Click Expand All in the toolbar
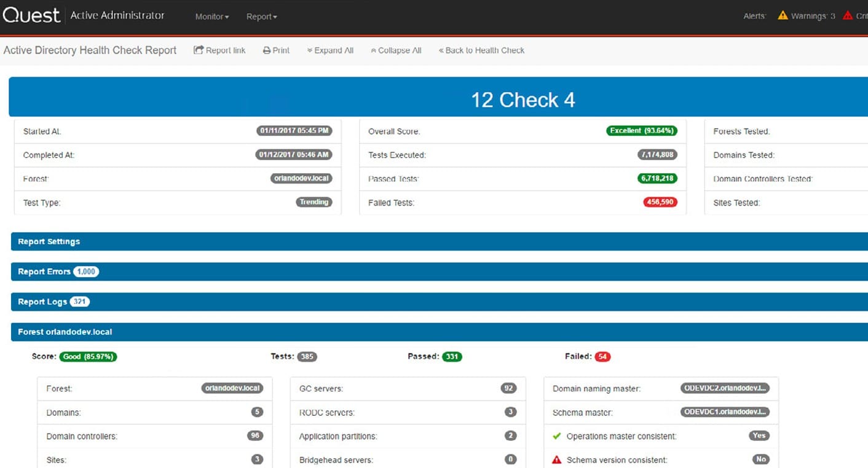The height and width of the screenshot is (468, 868). 330,50
